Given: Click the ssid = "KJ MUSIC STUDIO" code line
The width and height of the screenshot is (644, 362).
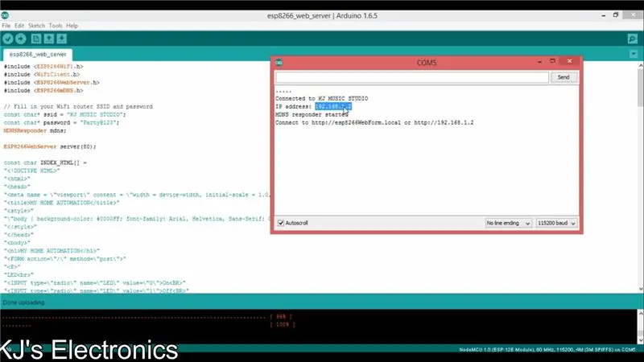Looking at the screenshot, I should [x=65, y=114].
